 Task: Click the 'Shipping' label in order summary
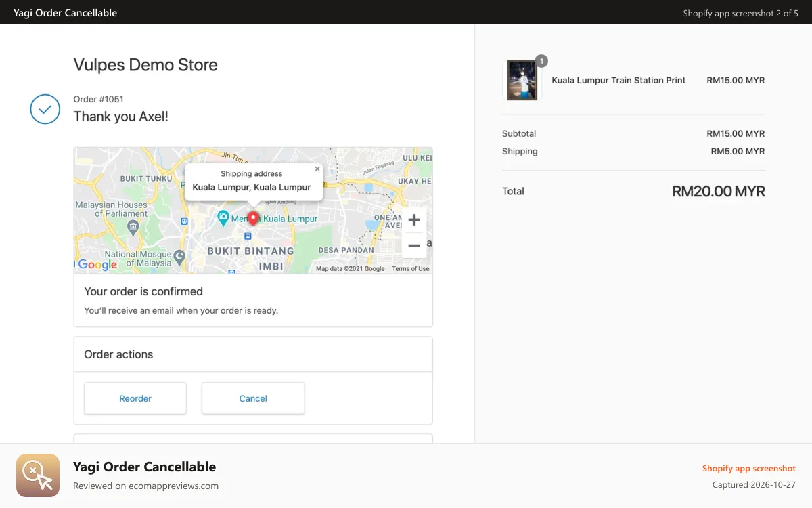point(520,151)
